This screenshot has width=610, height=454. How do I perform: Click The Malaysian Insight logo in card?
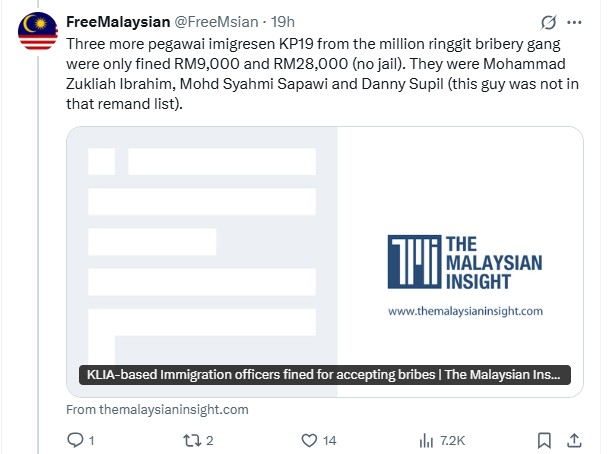tap(463, 263)
